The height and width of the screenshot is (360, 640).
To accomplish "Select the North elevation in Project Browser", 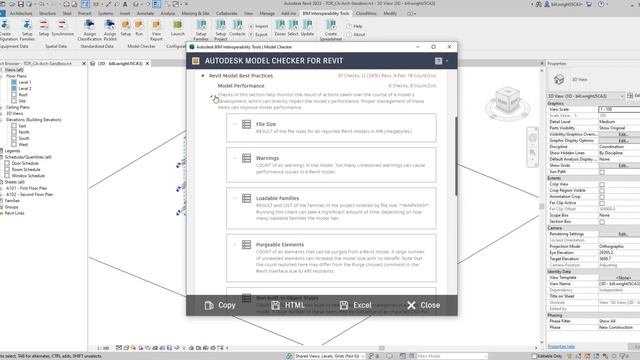I will (x=24, y=132).
